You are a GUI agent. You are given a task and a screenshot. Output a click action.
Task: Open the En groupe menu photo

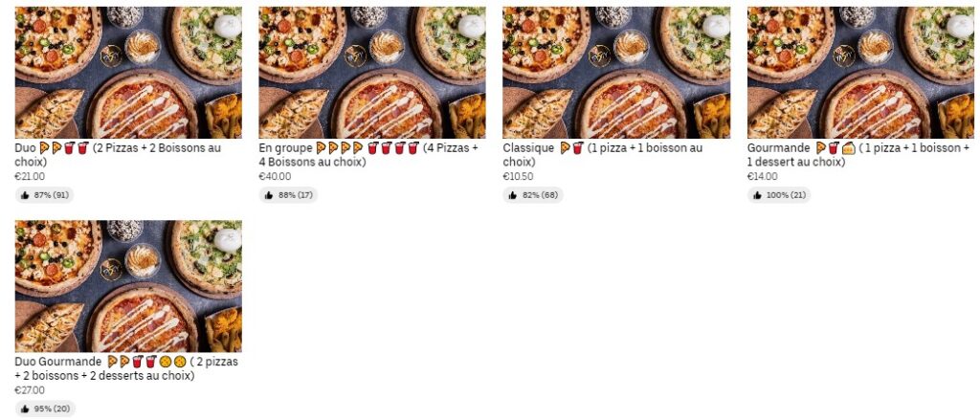[372, 73]
